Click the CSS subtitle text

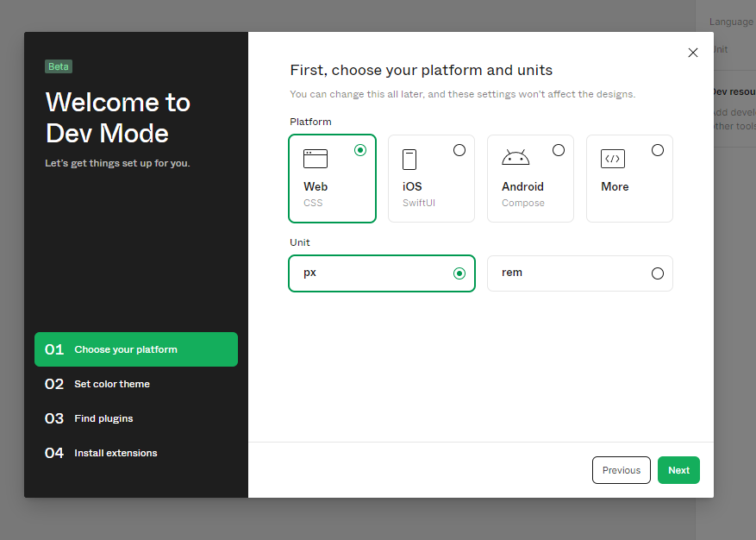coord(313,204)
